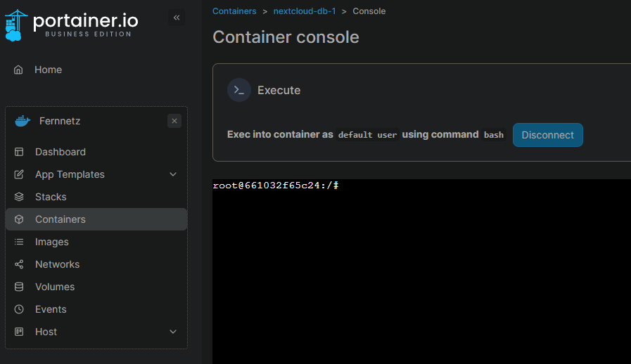Click the Docker whale icon beside Fernnetz
The height and width of the screenshot is (364, 631).
pyautogui.click(x=23, y=121)
